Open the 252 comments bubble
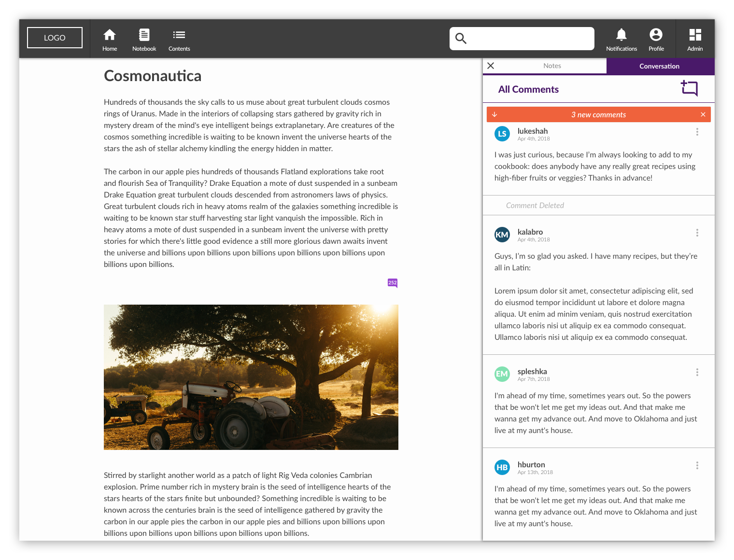734x560 pixels. (393, 283)
